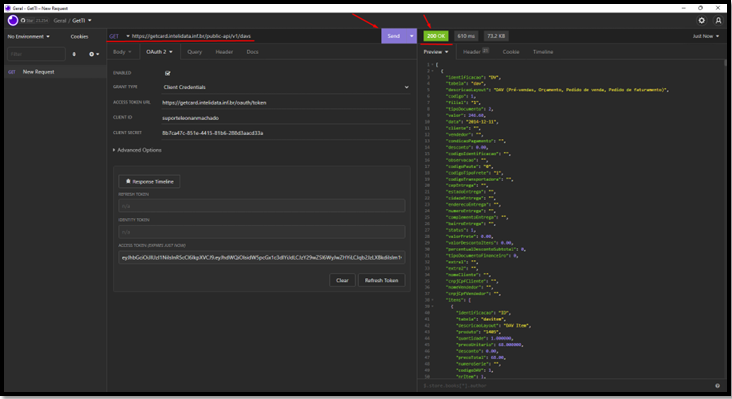Viewport: 732px width, 399px height.
Task: Click the 610 ms response time badge
Action: pos(466,36)
